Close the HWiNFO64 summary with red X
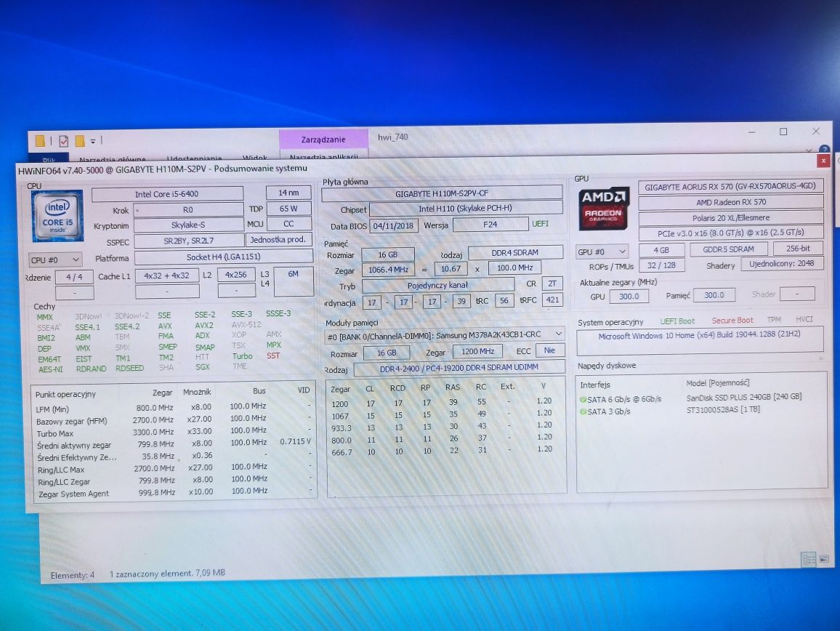840x631 pixels. [823, 161]
